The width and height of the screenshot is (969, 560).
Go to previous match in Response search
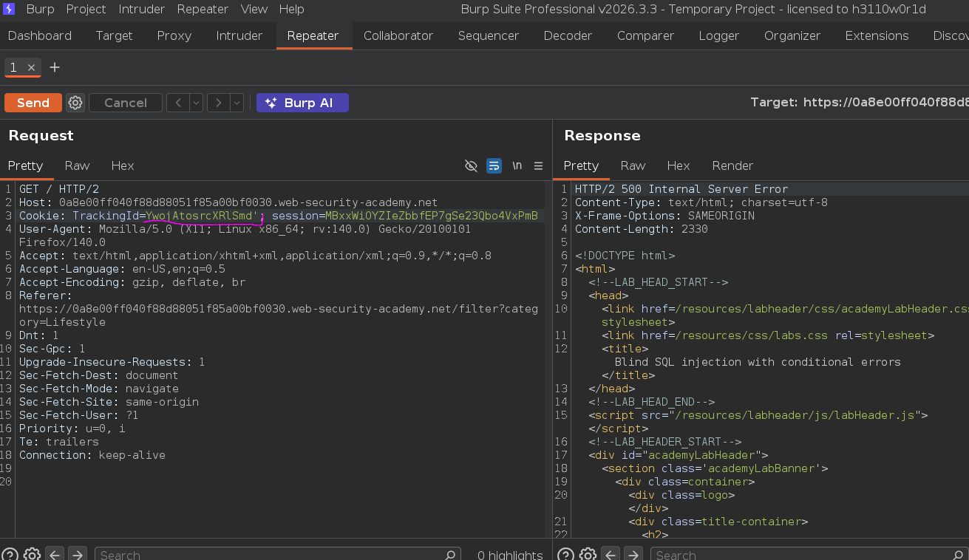coord(611,554)
